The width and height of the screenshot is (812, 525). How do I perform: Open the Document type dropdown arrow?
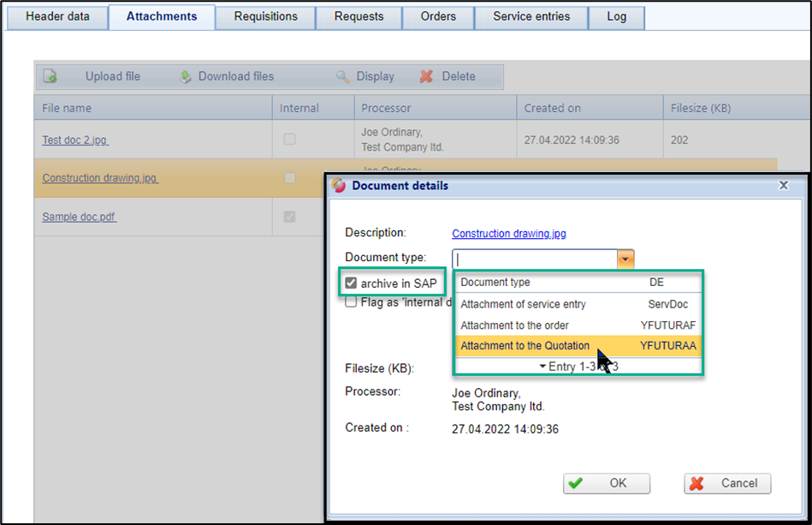point(626,259)
